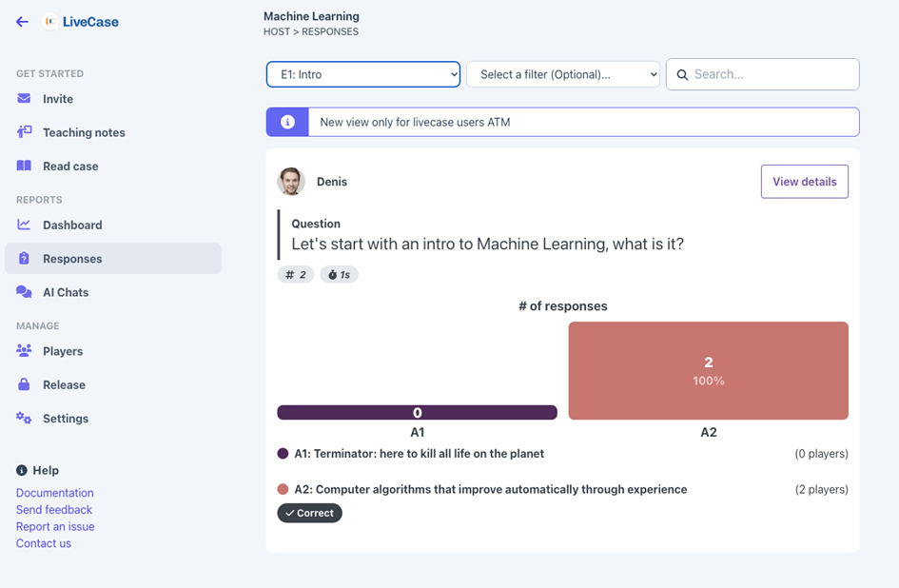This screenshot has height=588, width=899.
Task: Click the purple A1 response bar
Action: click(x=417, y=413)
